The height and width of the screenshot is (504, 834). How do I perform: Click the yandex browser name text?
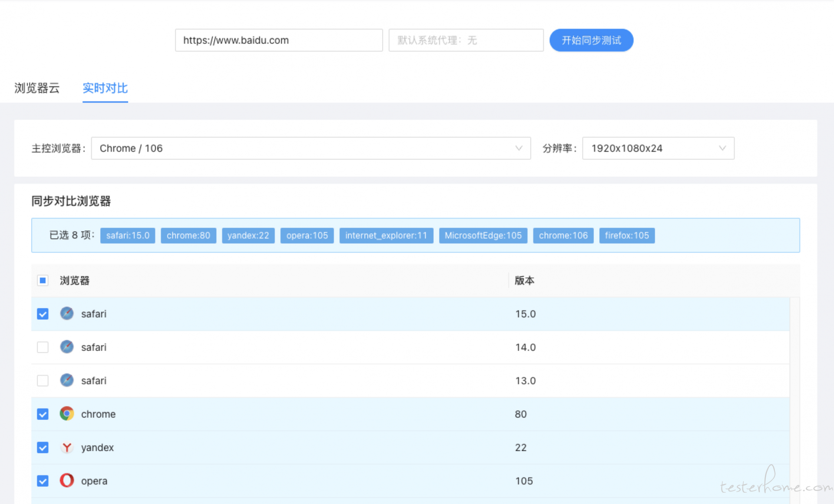97,448
